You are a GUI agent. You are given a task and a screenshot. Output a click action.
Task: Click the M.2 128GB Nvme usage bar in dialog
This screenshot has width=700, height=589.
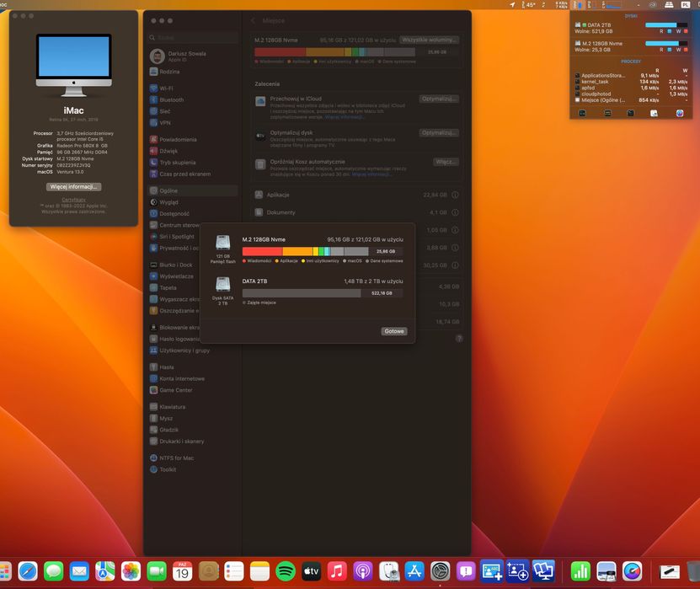click(x=323, y=251)
